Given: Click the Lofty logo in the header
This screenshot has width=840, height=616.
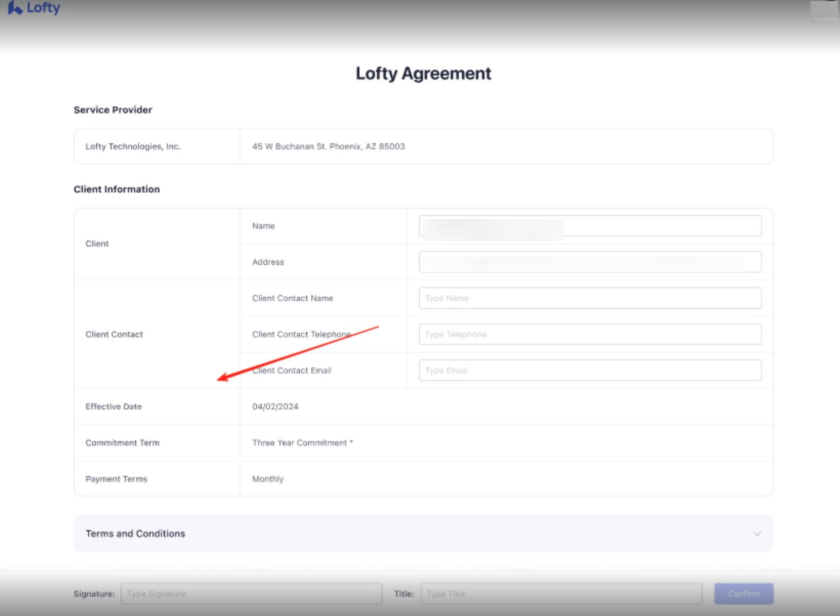Looking at the screenshot, I should pyautogui.click(x=34, y=9).
